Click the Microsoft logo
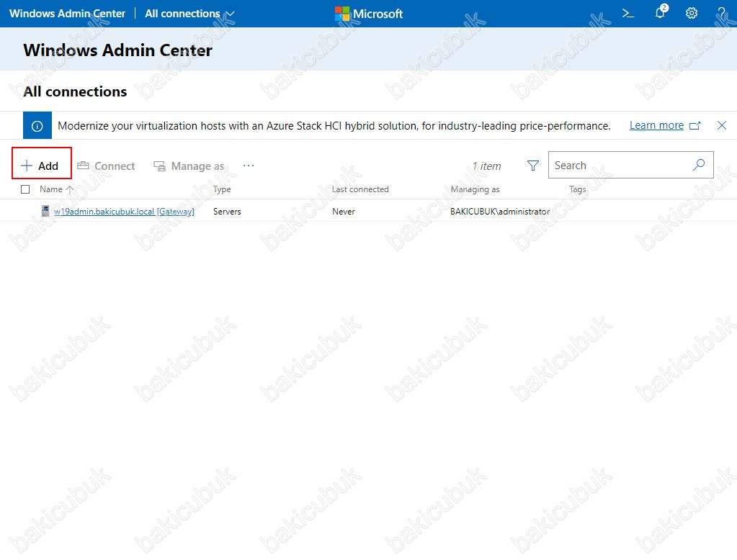Image resolution: width=737 pixels, height=560 pixels. click(x=369, y=14)
